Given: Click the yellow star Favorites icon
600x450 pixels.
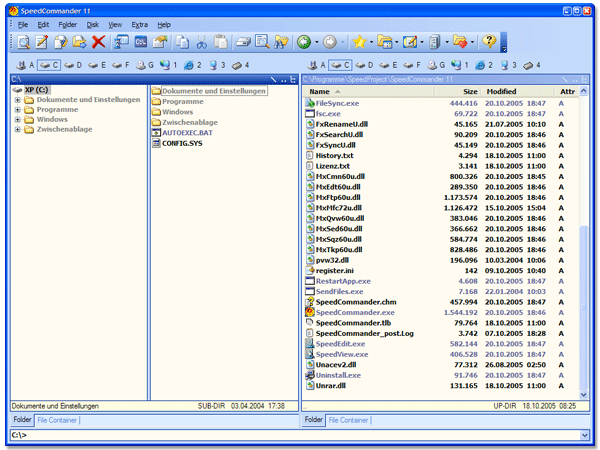Looking at the screenshot, I should pyautogui.click(x=360, y=42).
